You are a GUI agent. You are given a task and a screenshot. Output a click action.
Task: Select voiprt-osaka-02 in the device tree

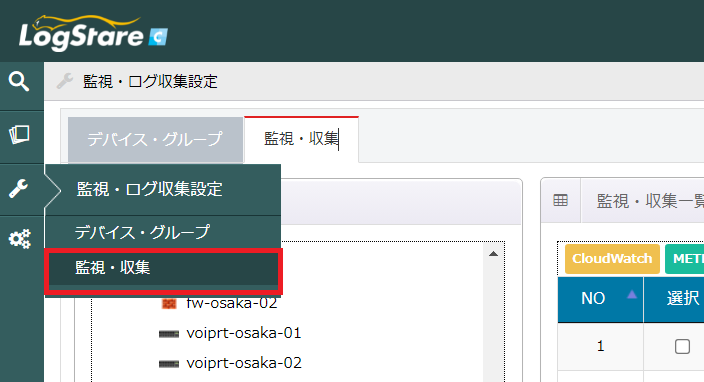point(244,363)
